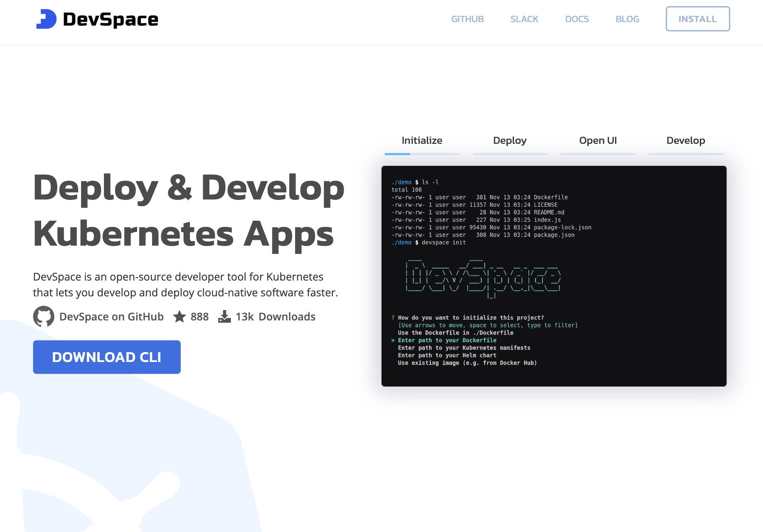Switch to the Deploy tab
Image resolution: width=763 pixels, height=532 pixels.
pos(510,140)
